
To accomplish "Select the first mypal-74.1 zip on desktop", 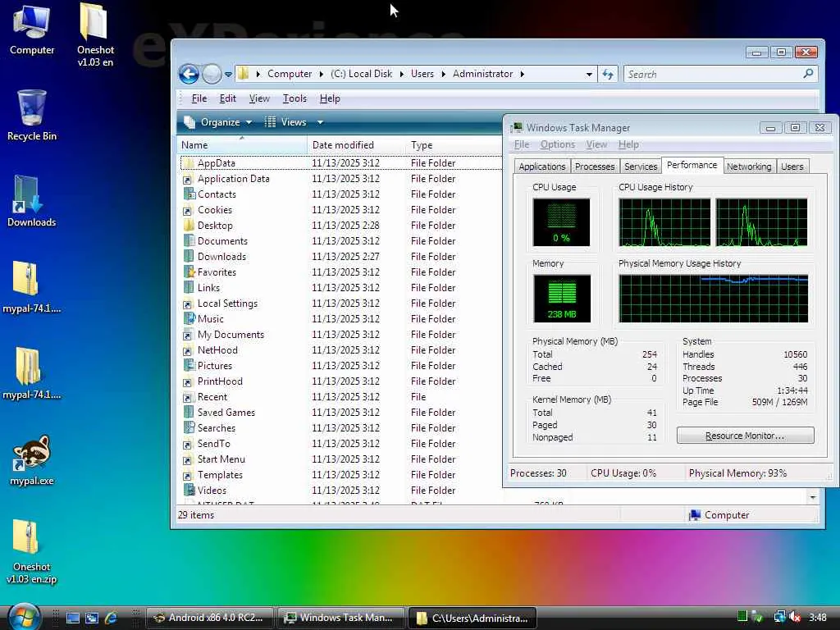I will [32, 286].
